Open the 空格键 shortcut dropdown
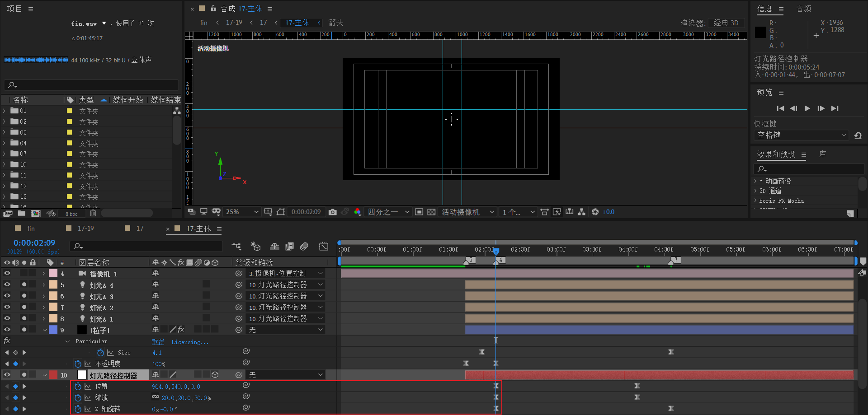This screenshot has height=415, width=868. (x=801, y=135)
